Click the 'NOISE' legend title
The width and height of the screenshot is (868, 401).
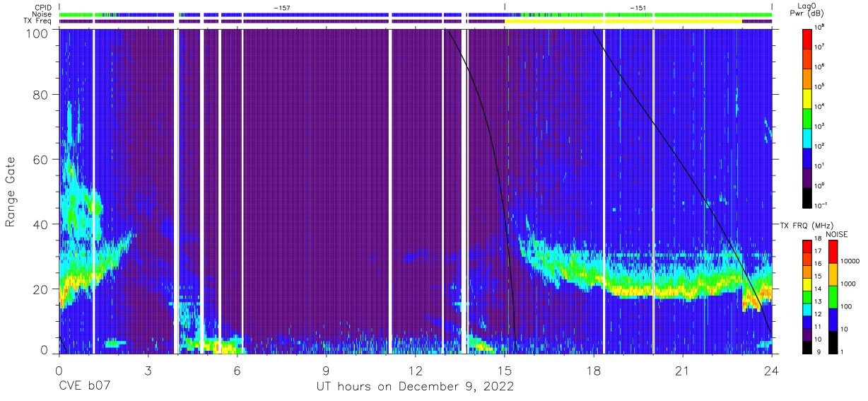(836, 233)
